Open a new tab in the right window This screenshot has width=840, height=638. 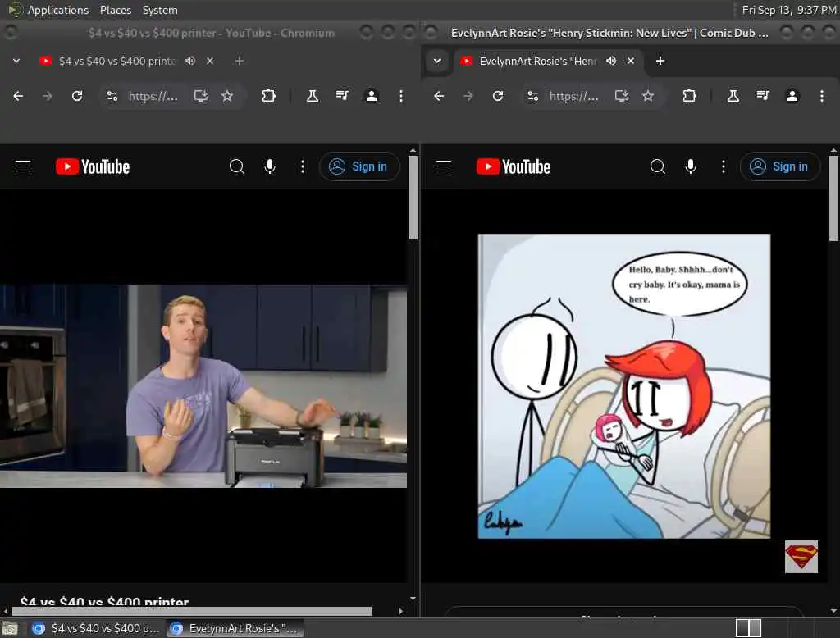tap(660, 61)
